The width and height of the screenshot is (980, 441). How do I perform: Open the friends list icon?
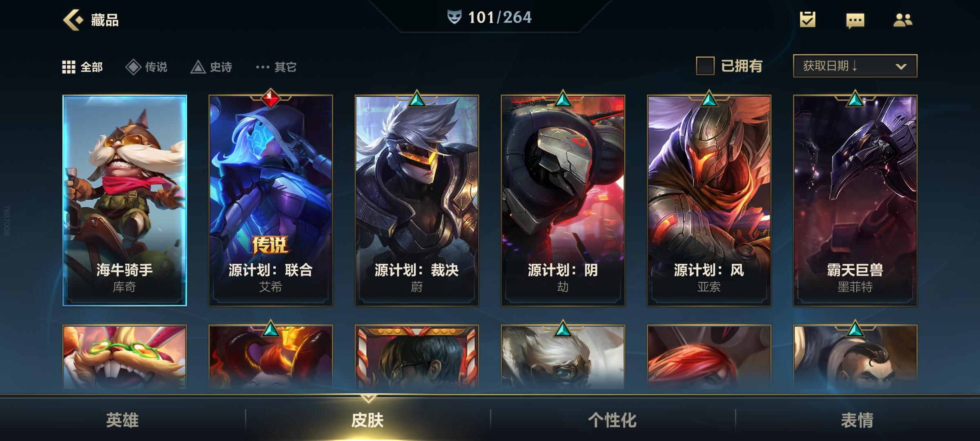point(903,20)
